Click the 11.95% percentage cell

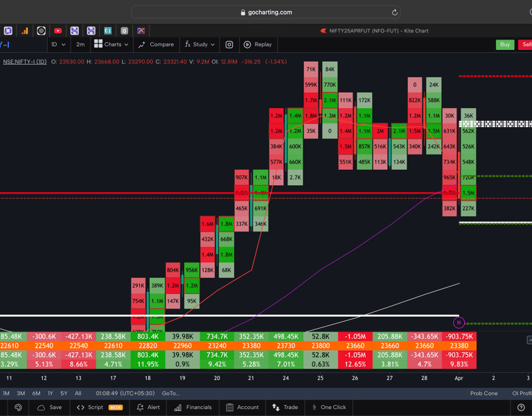coord(148,364)
